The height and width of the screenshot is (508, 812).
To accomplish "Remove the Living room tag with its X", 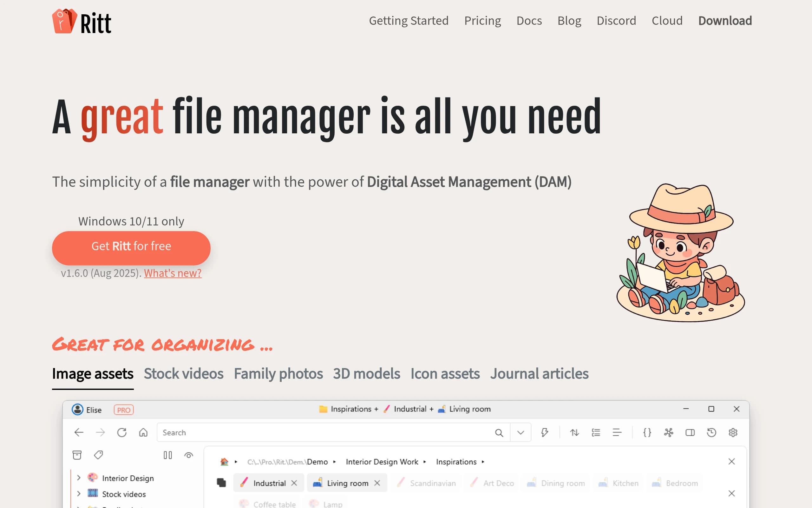I will tap(377, 483).
